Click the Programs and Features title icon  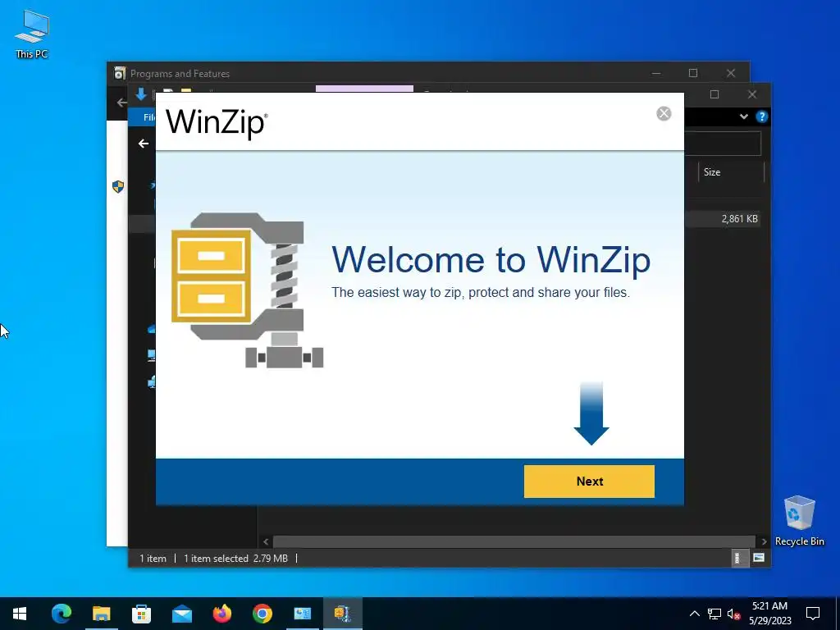point(120,73)
